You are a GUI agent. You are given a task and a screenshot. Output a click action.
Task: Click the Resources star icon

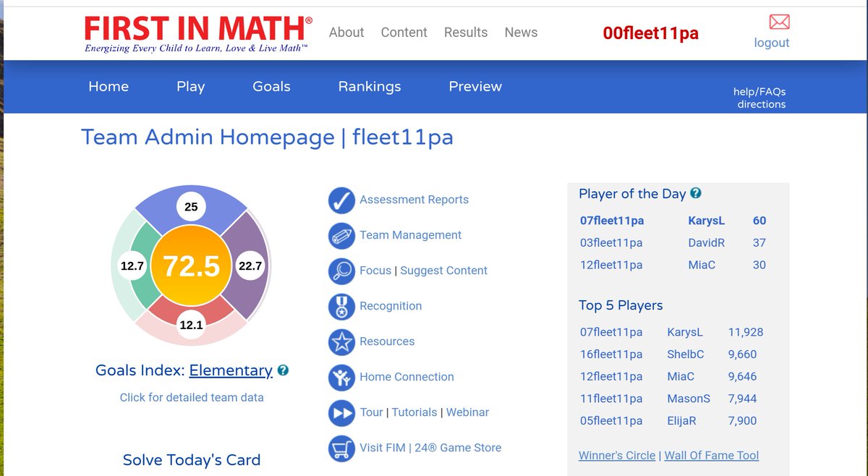point(341,342)
